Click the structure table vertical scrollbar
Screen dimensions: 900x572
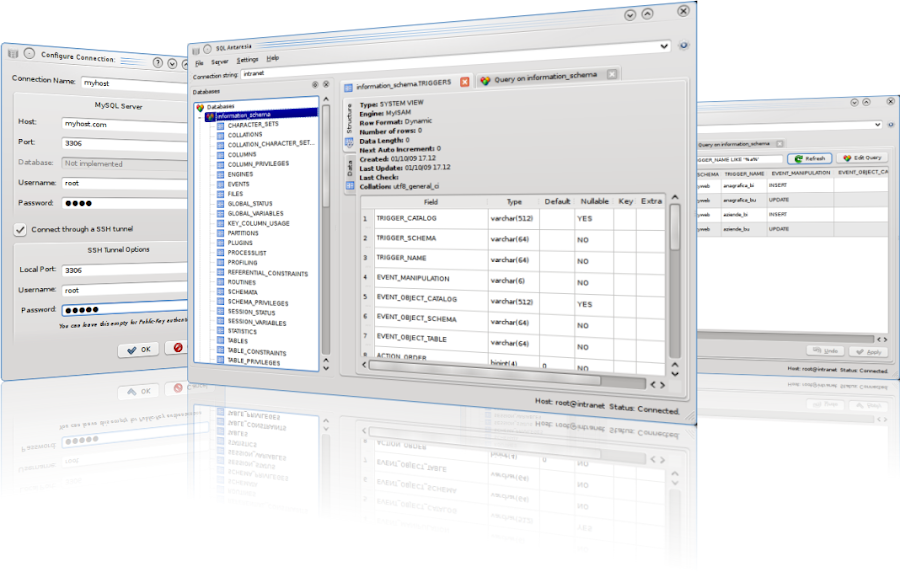(675, 283)
